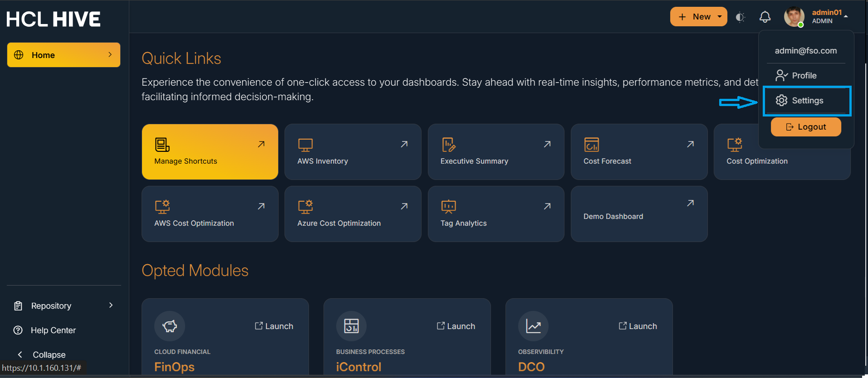The height and width of the screenshot is (378, 868).
Task: Click the Azure Cost Optimization icon
Action: pyautogui.click(x=305, y=207)
